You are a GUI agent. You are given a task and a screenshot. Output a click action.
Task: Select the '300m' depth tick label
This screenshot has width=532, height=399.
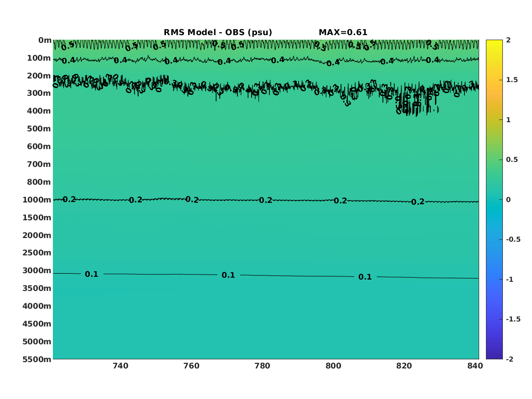tap(39, 93)
